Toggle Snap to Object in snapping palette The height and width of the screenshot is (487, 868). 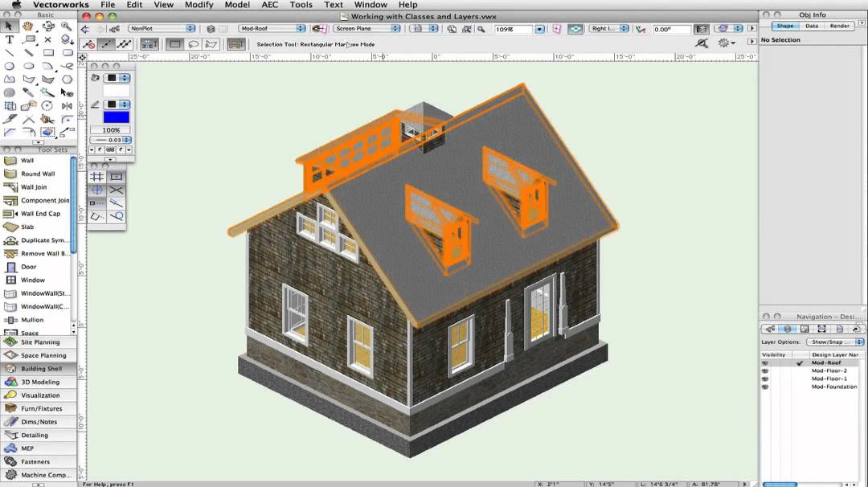pos(117,177)
